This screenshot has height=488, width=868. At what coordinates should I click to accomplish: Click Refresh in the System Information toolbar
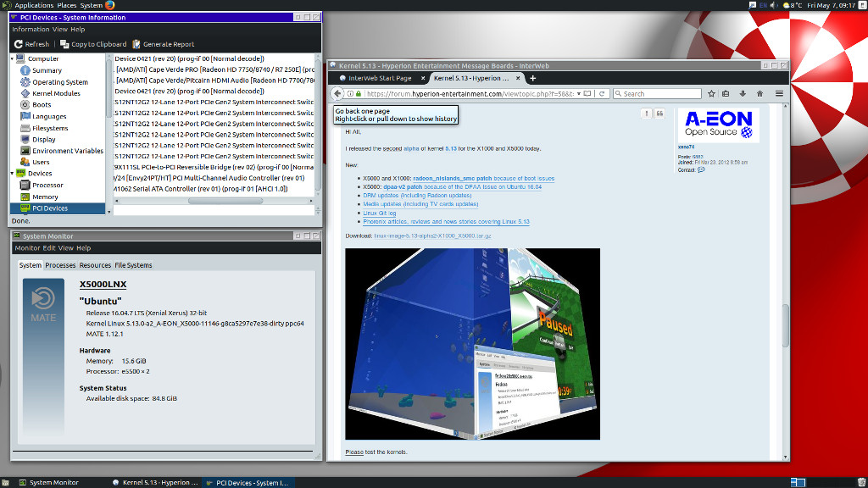point(31,44)
